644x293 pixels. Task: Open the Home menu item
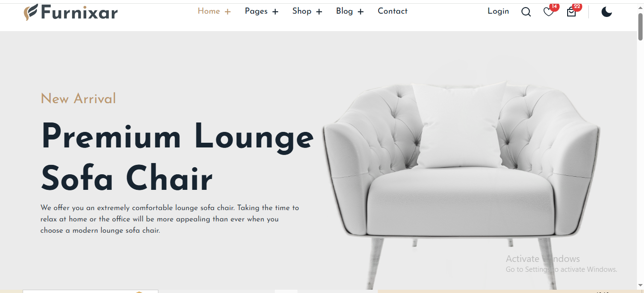tap(209, 11)
